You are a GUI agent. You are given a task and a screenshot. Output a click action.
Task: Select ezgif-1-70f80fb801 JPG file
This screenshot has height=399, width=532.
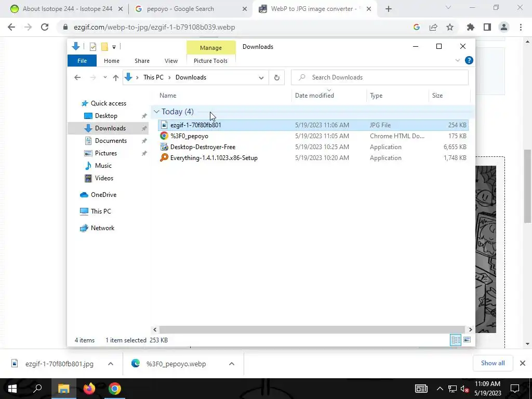tap(313, 125)
